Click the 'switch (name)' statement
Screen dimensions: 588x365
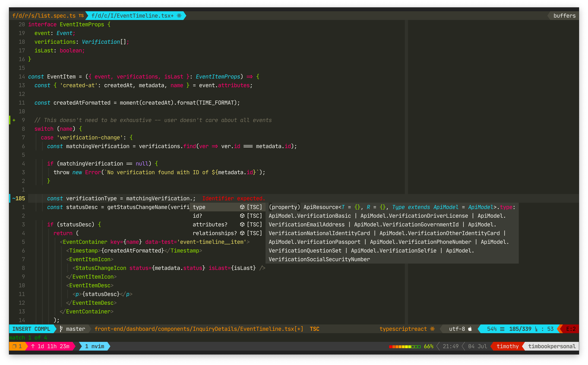55,129
